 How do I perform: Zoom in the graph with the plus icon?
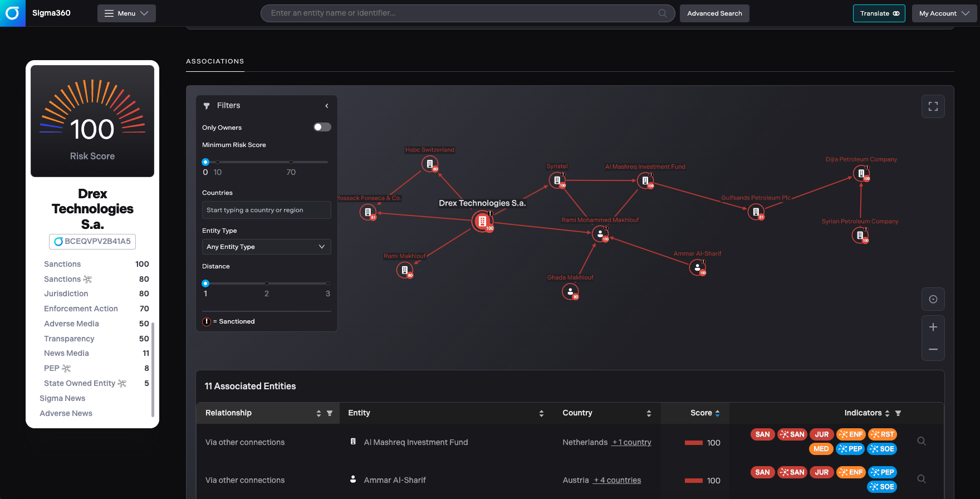[x=933, y=327]
